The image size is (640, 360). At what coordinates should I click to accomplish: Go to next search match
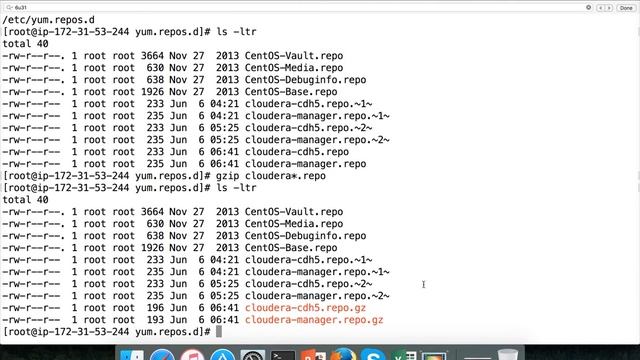coord(609,8)
